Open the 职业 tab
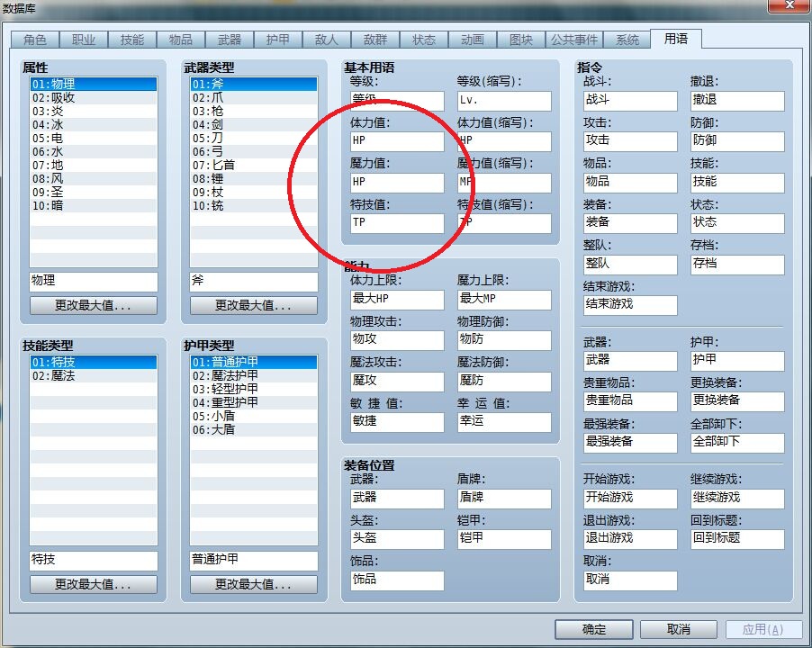Viewport: 812px width, 648px height. tap(84, 40)
